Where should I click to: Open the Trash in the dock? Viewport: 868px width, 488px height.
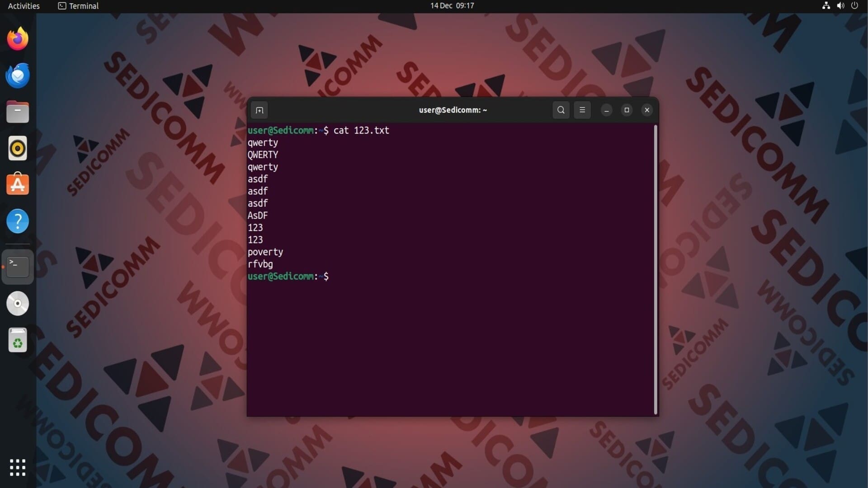click(x=18, y=340)
